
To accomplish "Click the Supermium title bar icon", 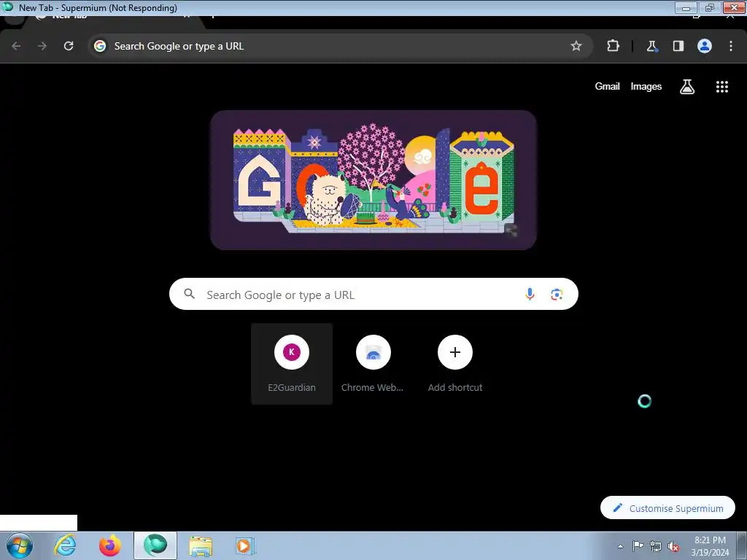I will pos(7,7).
